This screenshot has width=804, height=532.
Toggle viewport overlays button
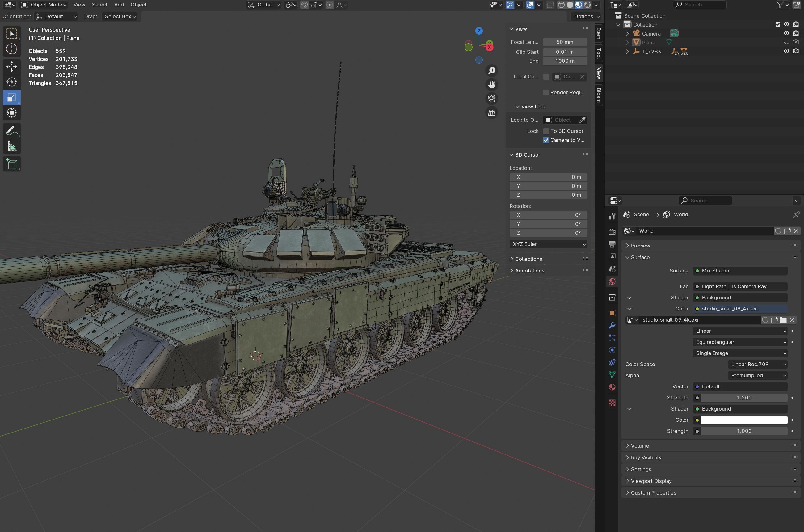click(x=530, y=5)
